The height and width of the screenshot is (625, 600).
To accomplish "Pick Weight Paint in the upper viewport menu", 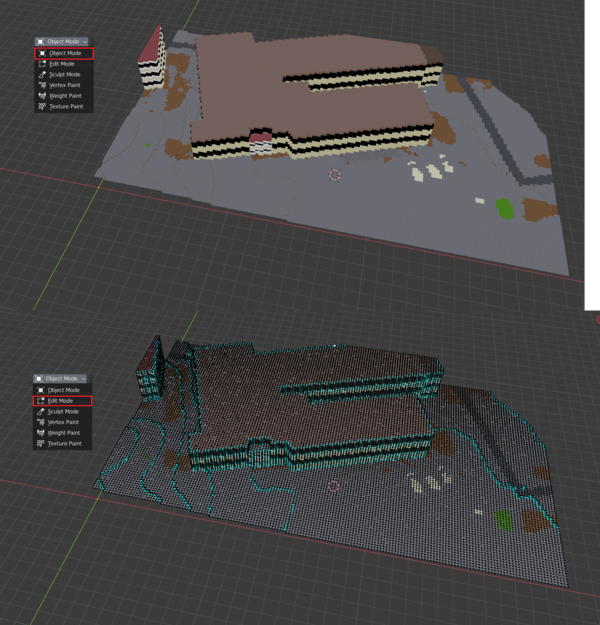I will [x=64, y=96].
